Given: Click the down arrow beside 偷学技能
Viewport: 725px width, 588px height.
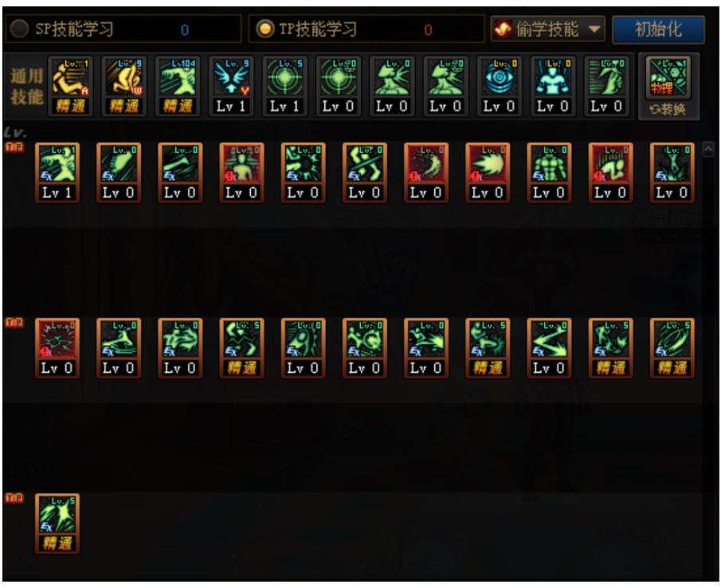Looking at the screenshot, I should point(594,29).
